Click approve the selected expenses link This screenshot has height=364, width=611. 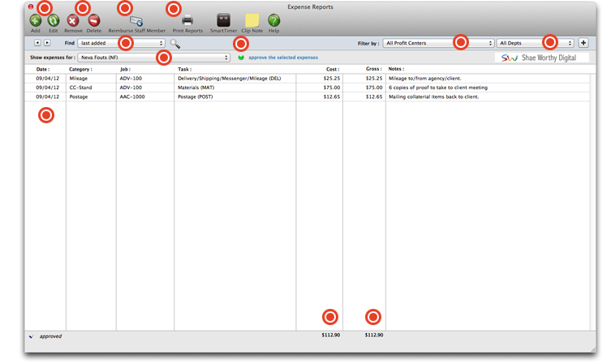click(282, 58)
